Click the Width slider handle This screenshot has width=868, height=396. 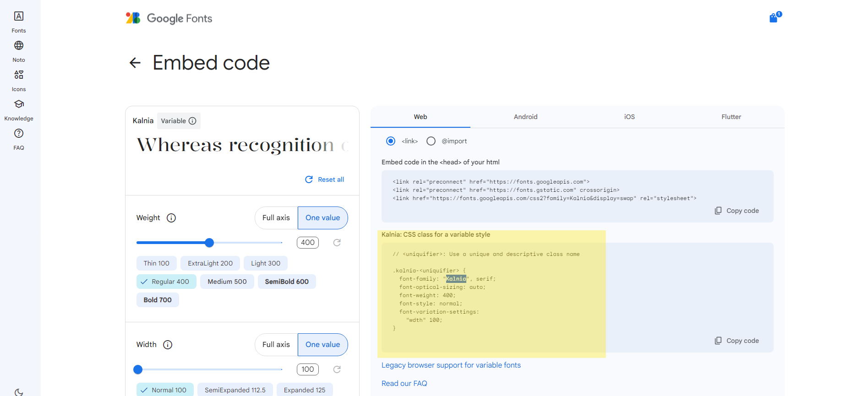(138, 369)
